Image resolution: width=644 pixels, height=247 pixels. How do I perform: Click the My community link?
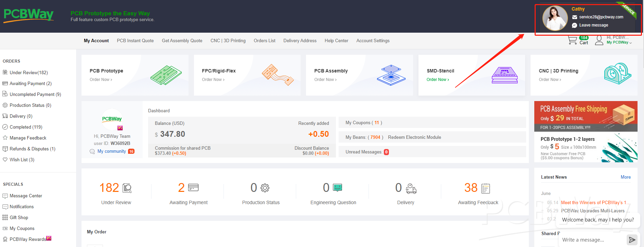coord(112,151)
